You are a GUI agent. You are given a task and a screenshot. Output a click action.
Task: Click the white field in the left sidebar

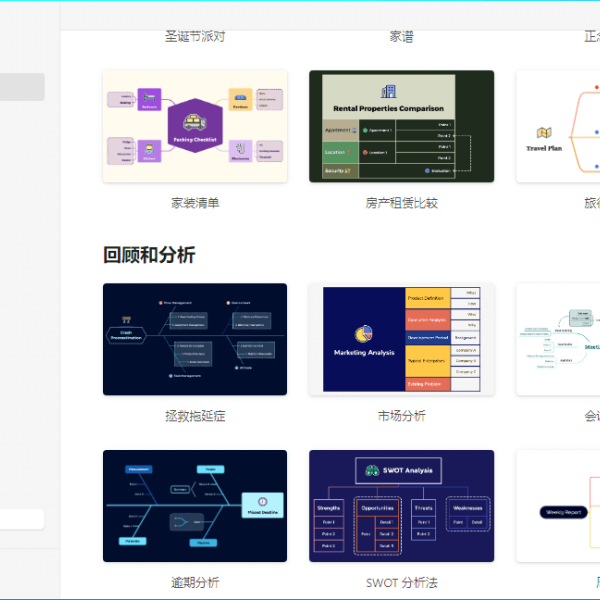(x=22, y=519)
